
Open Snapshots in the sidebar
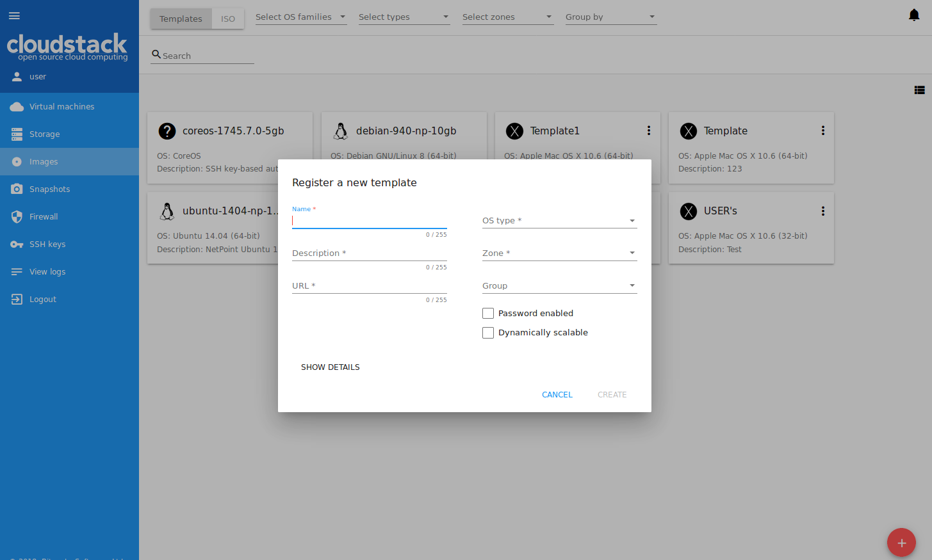[49, 189]
